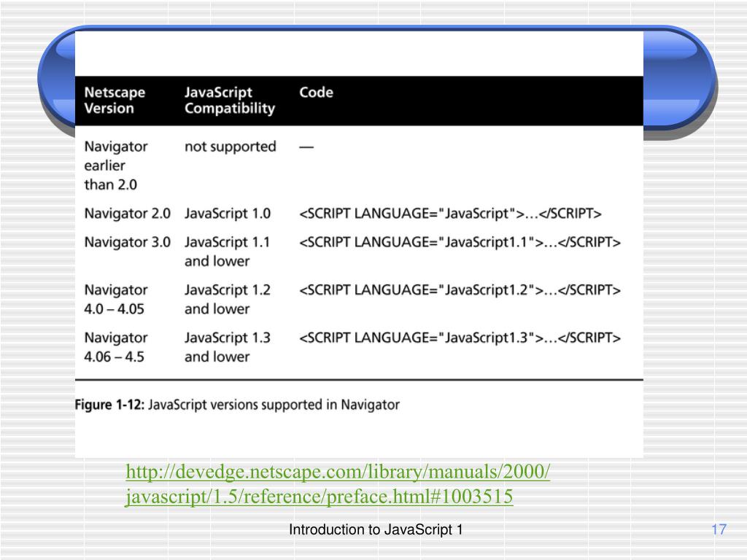Image resolution: width=747 pixels, height=560 pixels.
Task: Click the slide number 17
Action: tap(719, 529)
